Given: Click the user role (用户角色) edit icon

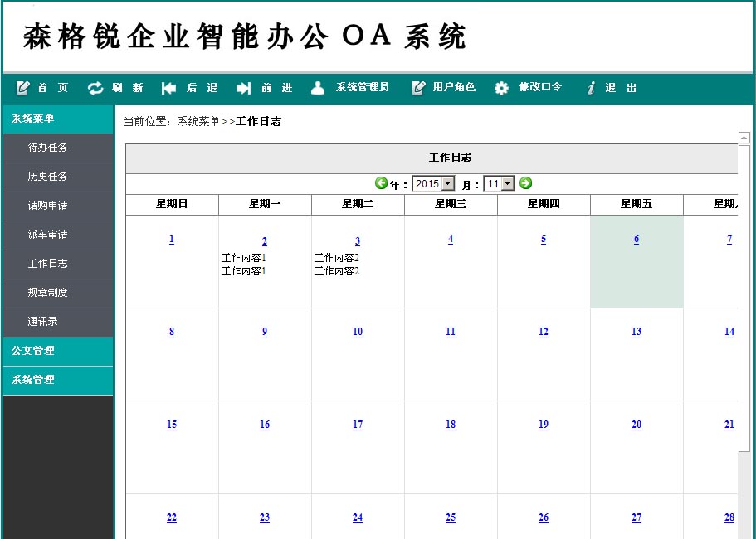Looking at the screenshot, I should 419,88.
